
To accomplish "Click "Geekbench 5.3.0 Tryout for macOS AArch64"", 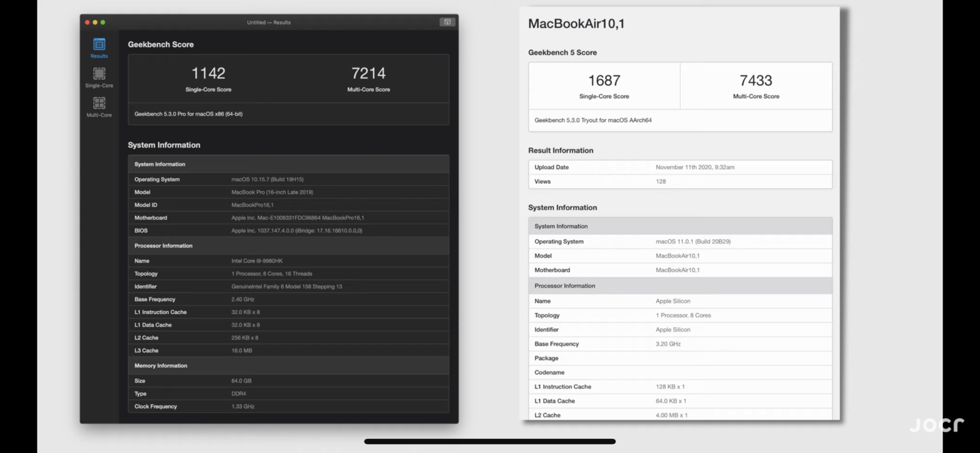I will point(593,121).
